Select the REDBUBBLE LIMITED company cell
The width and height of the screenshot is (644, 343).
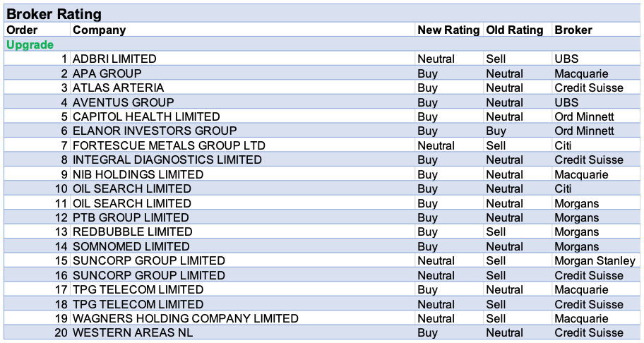[x=133, y=231]
